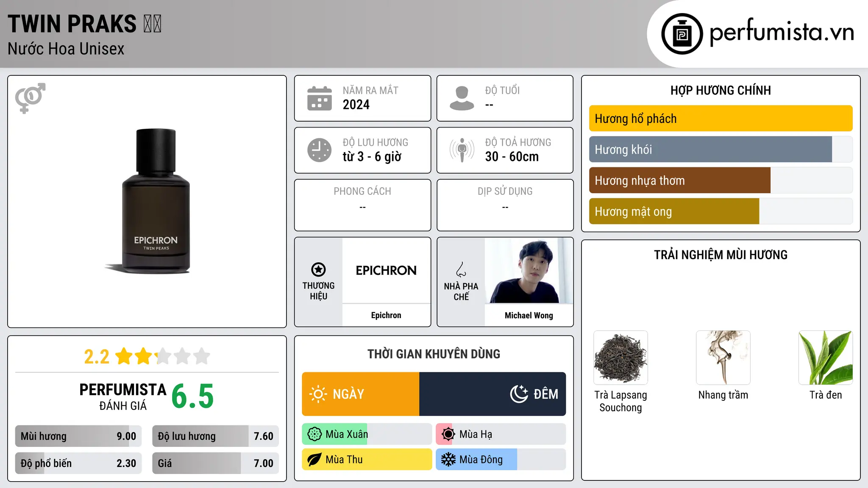The image size is (868, 488).
Task: Click the calendar icon beside Năm ra mắt
Action: pos(320,98)
